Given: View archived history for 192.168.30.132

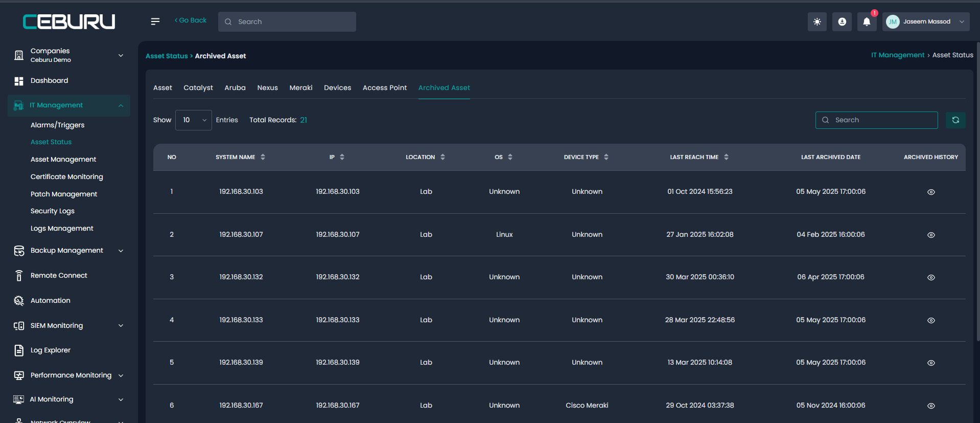Looking at the screenshot, I should [931, 277].
